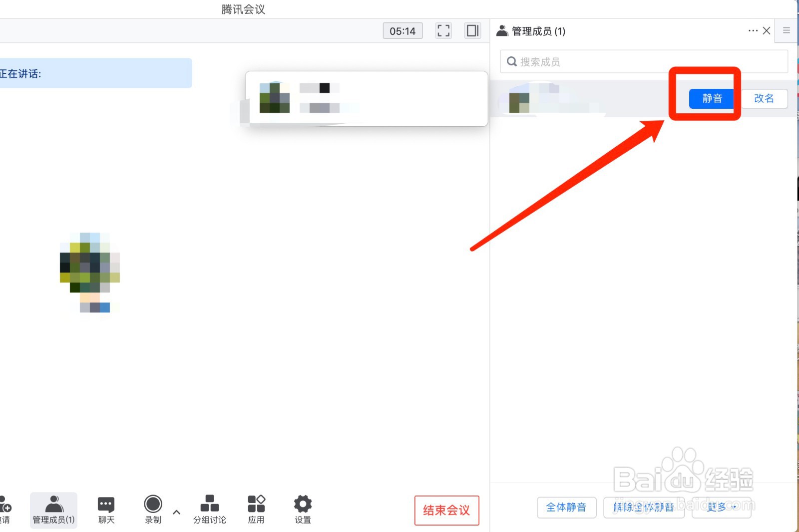Rename the member with the 改名 button
Image resolution: width=799 pixels, height=532 pixels.
tap(764, 98)
